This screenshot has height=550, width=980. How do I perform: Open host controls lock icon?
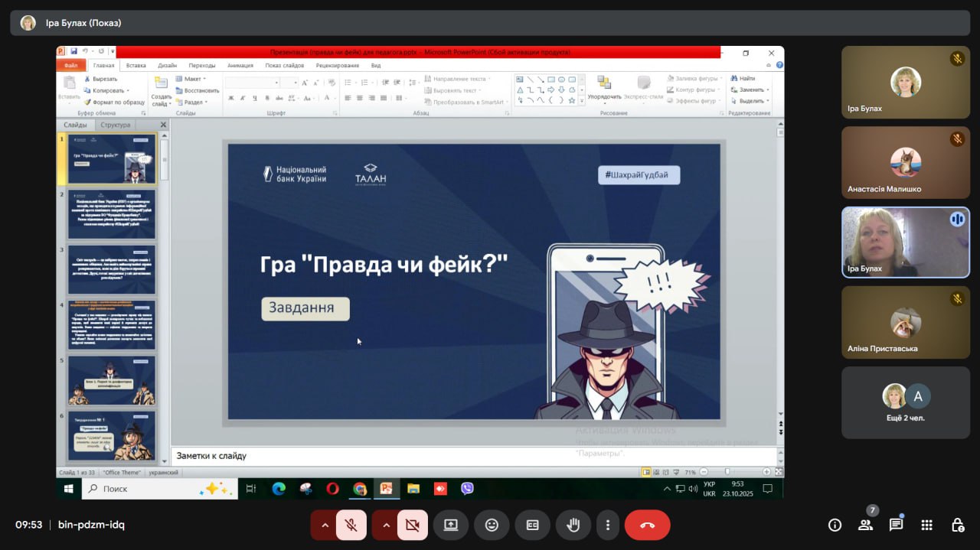pos(957,525)
